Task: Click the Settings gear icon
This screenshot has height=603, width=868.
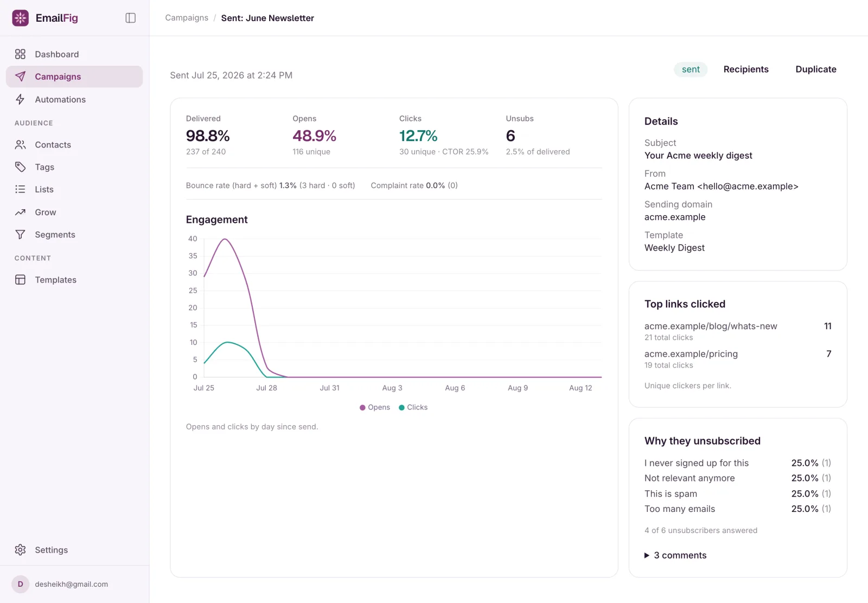Action: coord(21,550)
